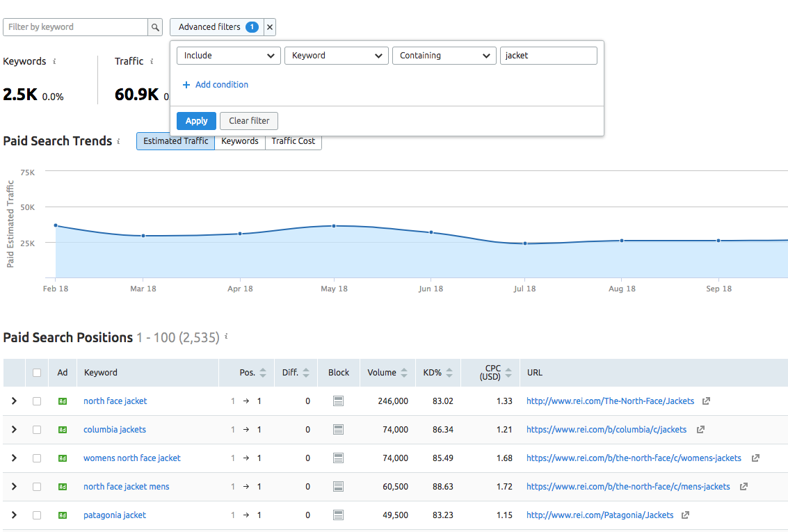
Task: Expand the north face jacket row
Action: point(14,401)
